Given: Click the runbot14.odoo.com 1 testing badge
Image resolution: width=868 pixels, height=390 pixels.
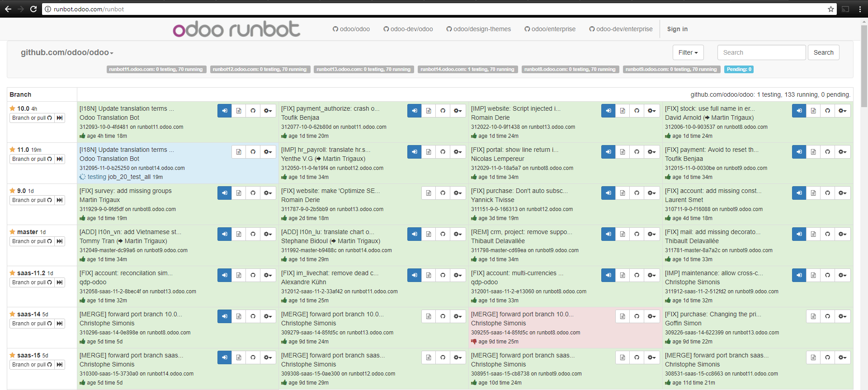Looking at the screenshot, I should coord(467,69).
